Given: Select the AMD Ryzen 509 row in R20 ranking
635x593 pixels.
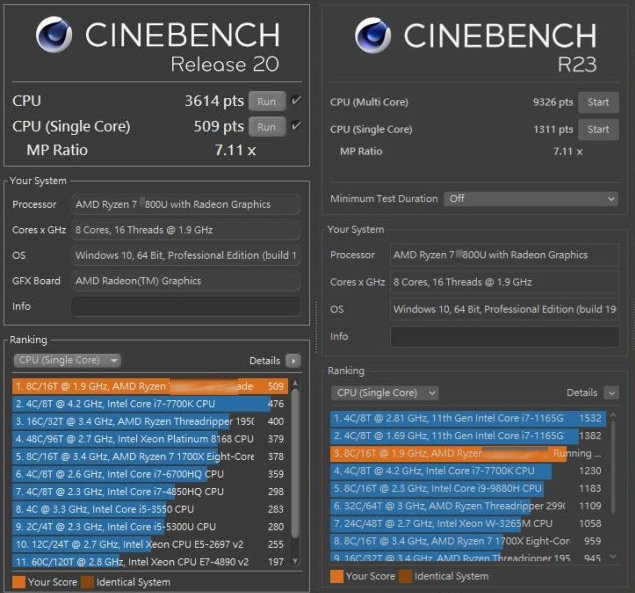Looking at the screenshot, I should pyautogui.click(x=150, y=386).
